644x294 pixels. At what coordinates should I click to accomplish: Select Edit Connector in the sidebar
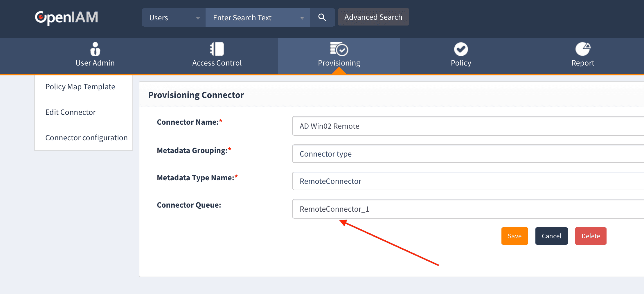pyautogui.click(x=71, y=112)
